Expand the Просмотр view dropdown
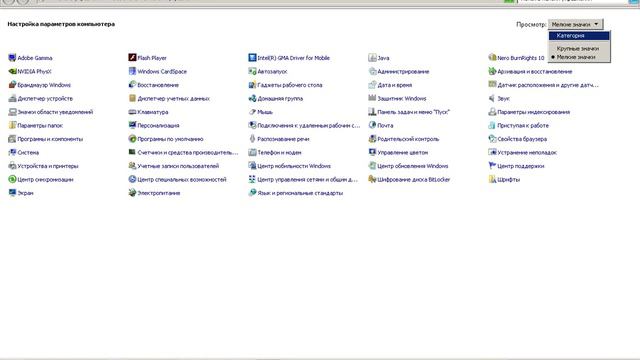This screenshot has width=640, height=360. click(575, 24)
